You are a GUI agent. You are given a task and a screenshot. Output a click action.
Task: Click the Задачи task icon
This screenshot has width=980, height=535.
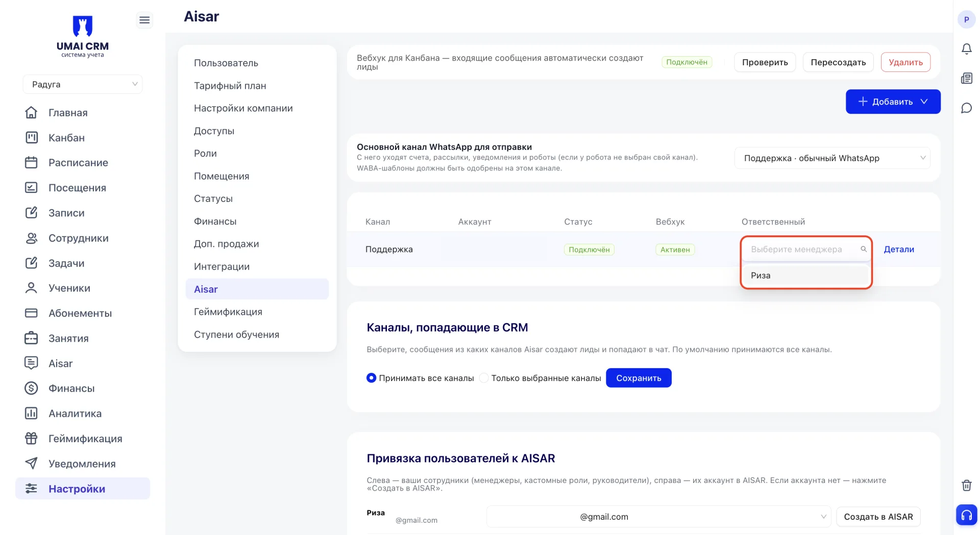tap(31, 263)
